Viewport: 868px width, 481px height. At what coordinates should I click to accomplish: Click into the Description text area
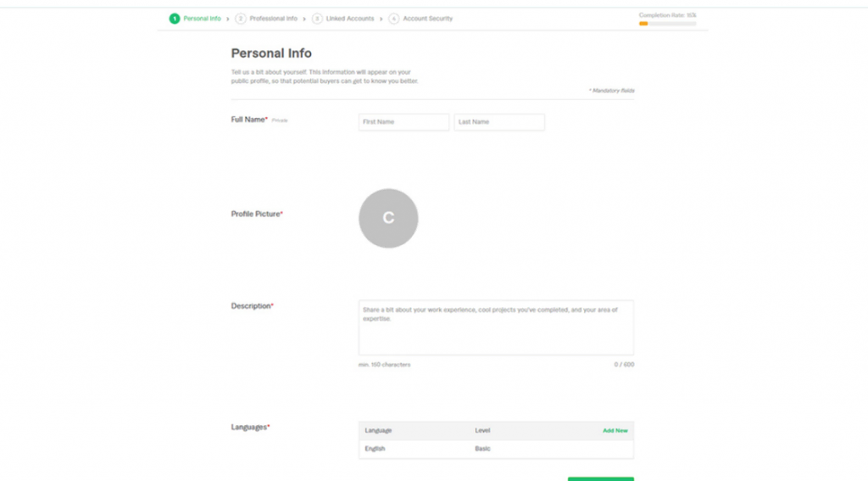coord(496,327)
